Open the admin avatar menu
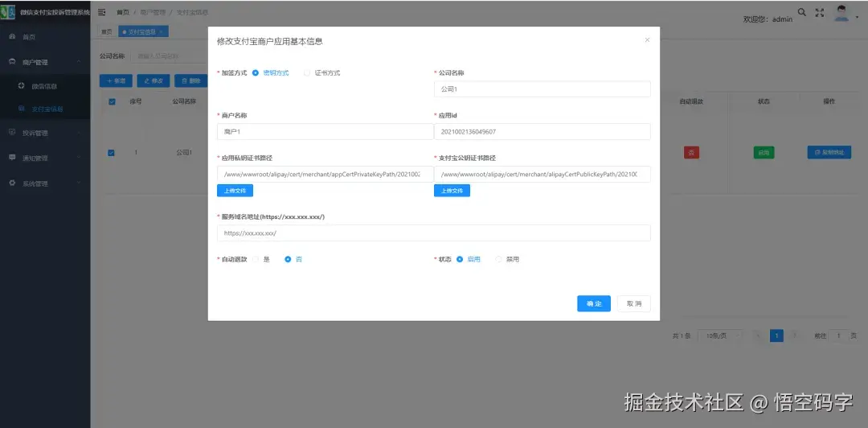This screenshot has width=868, height=428. (841, 13)
